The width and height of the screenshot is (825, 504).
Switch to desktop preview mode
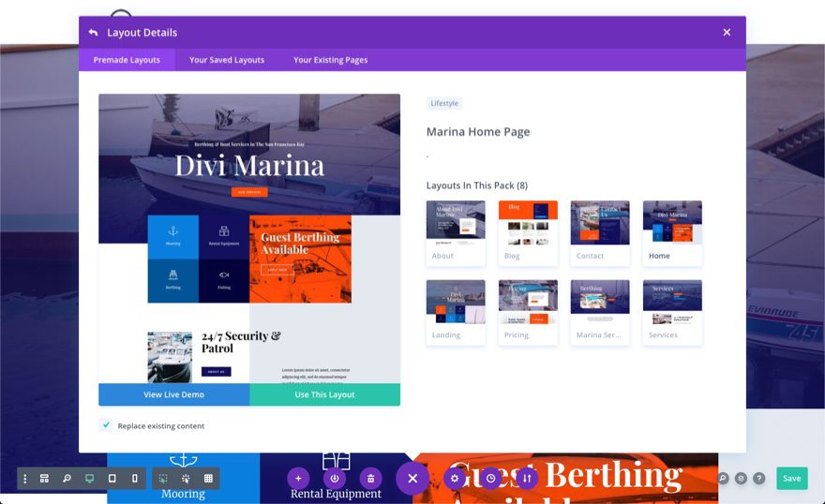(x=89, y=479)
